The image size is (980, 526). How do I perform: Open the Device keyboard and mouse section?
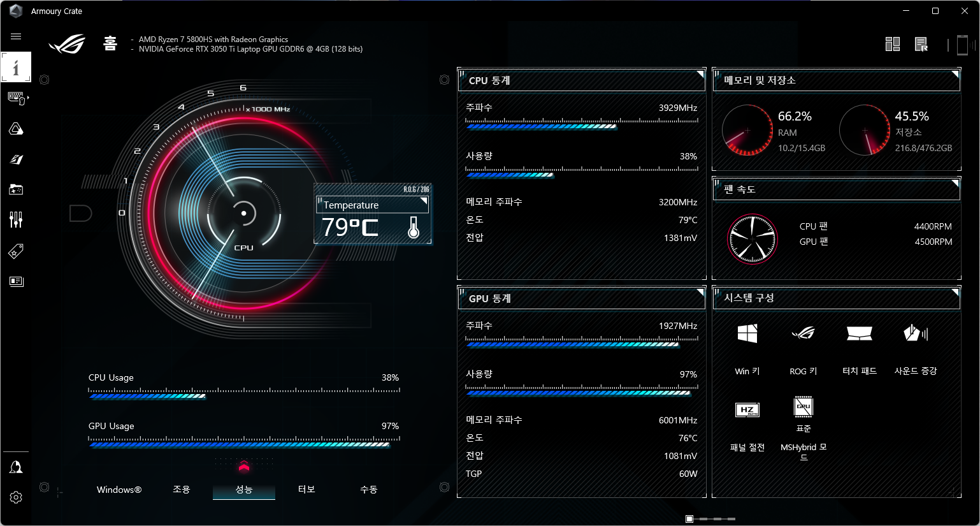pos(16,98)
